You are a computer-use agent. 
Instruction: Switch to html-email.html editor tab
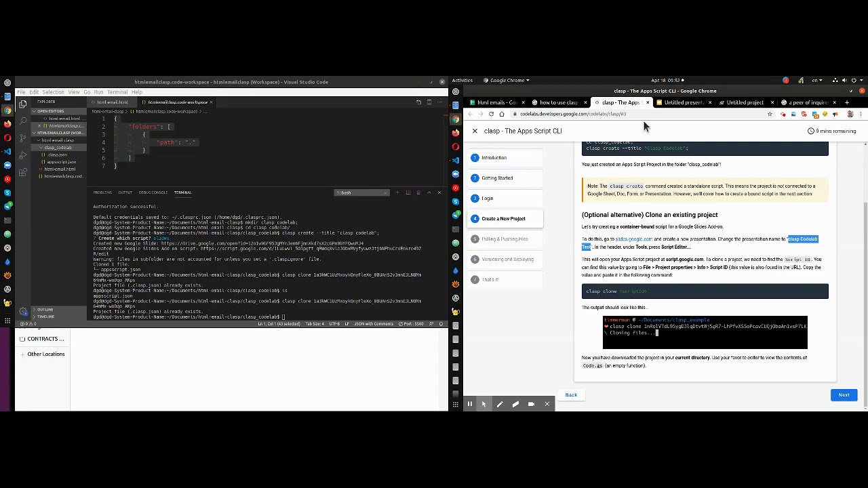(113, 102)
